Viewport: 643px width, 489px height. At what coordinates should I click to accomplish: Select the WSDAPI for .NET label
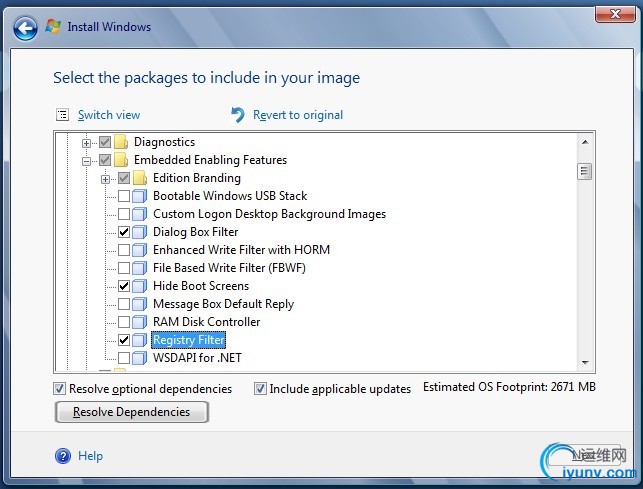pos(197,358)
